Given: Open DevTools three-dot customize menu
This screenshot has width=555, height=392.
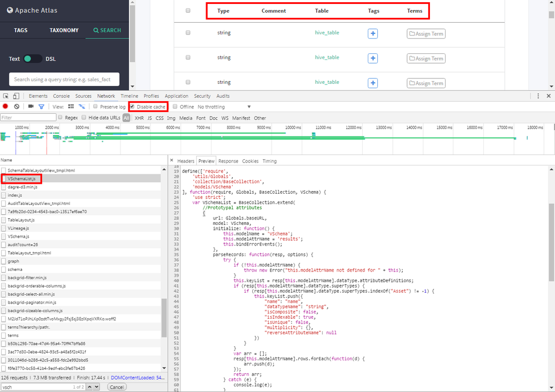Looking at the screenshot, I should (x=539, y=96).
